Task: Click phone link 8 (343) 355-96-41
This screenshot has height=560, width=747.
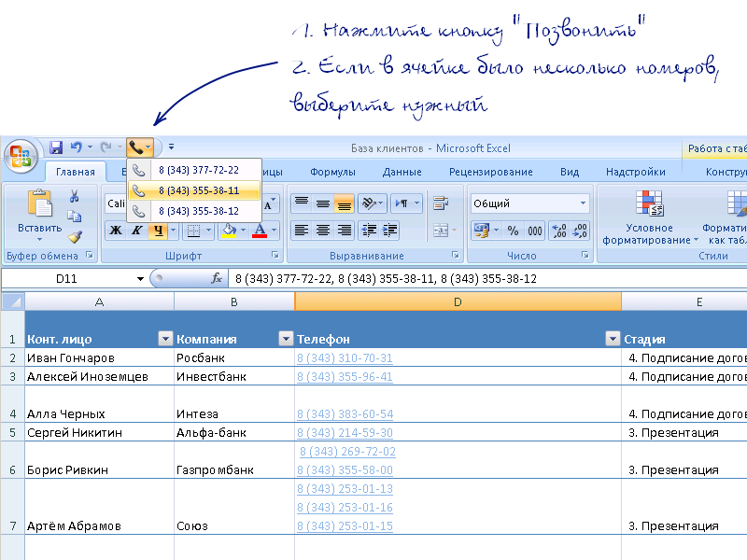Action: [x=345, y=377]
